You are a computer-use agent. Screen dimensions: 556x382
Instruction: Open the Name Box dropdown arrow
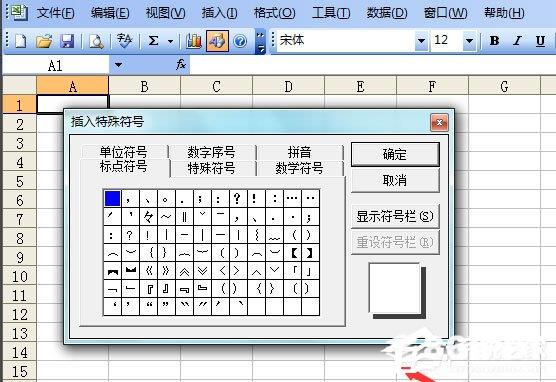point(118,65)
